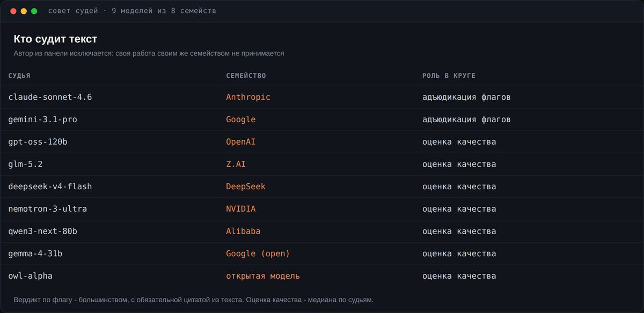Click the СУДЬЯ column header
This screenshot has width=644, height=313.
[19, 76]
